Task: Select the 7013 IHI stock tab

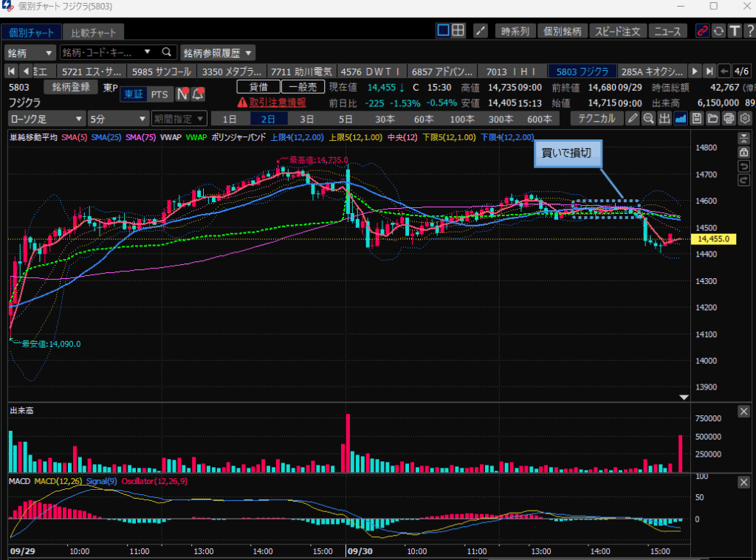Action: pos(513,72)
